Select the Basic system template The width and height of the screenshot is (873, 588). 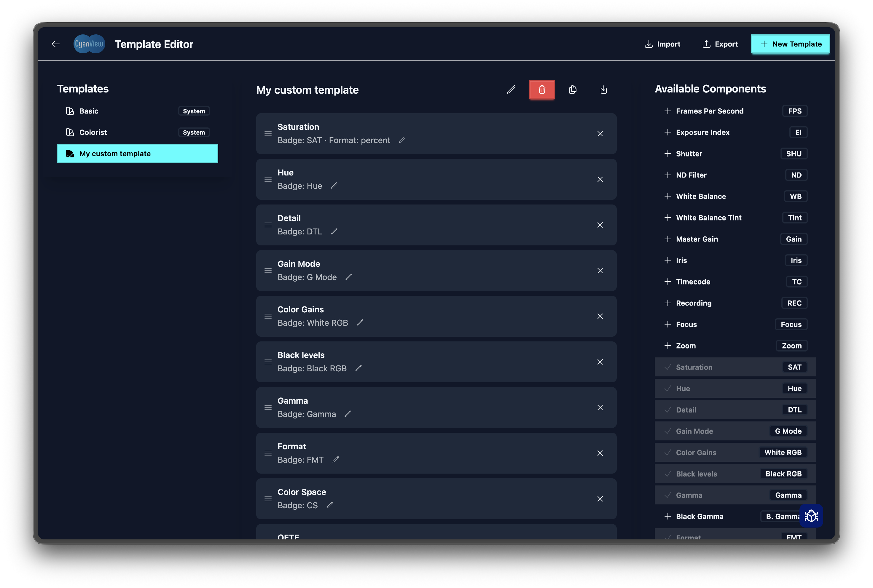tap(89, 111)
